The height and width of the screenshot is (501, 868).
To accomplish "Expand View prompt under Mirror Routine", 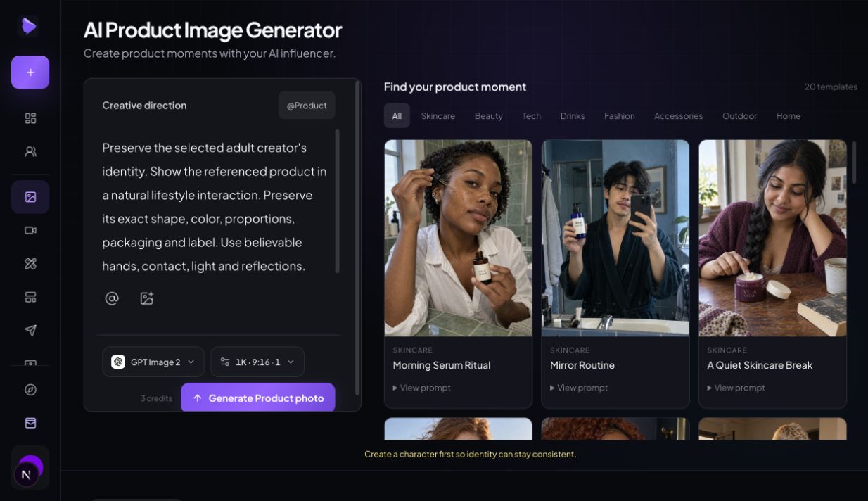I will [579, 388].
